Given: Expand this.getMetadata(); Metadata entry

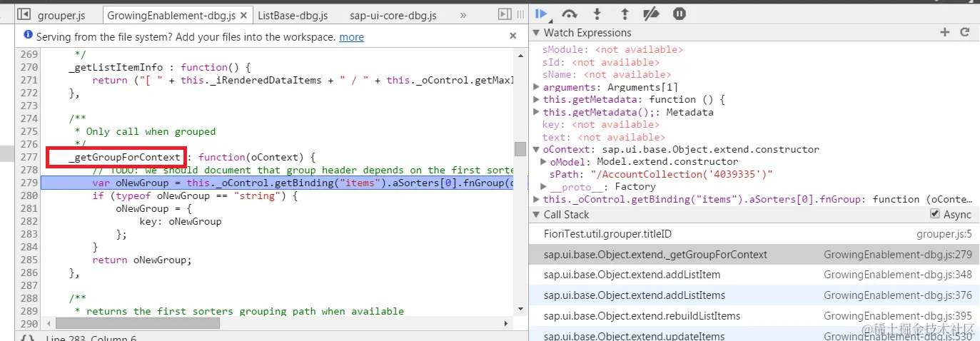Looking at the screenshot, I should pyautogui.click(x=537, y=113).
